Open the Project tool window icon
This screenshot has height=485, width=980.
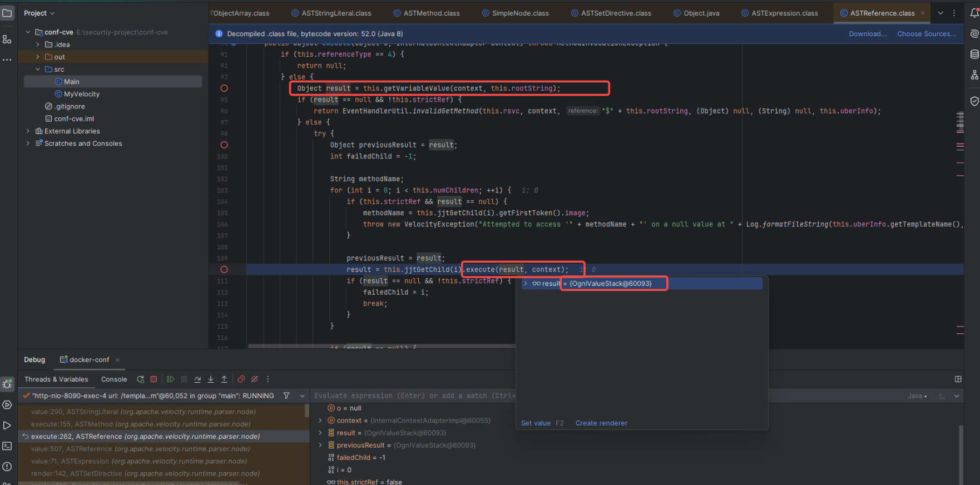tap(7, 13)
